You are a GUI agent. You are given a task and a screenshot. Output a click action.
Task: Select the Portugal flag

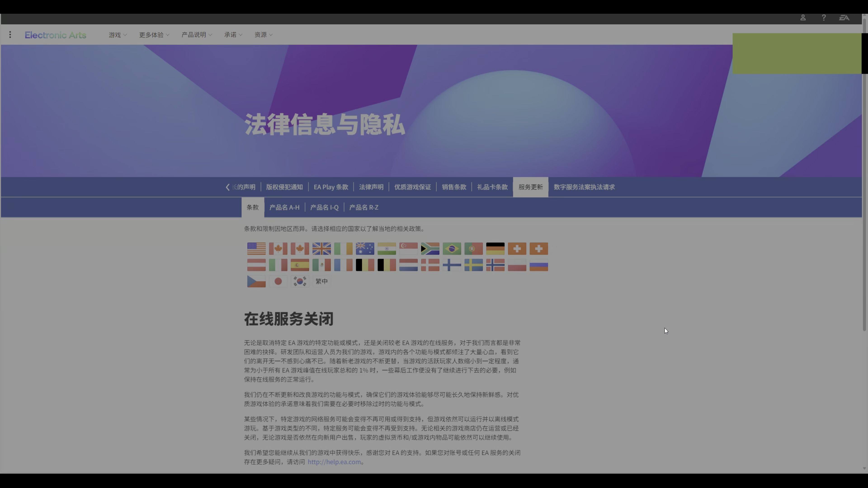point(473,249)
